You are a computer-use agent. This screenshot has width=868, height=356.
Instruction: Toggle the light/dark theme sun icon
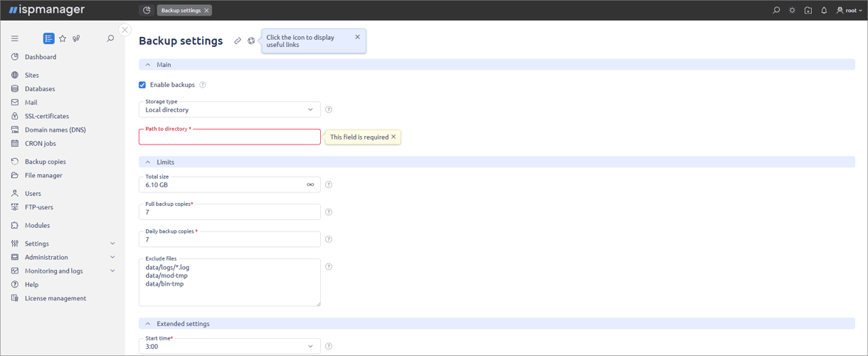pos(792,11)
